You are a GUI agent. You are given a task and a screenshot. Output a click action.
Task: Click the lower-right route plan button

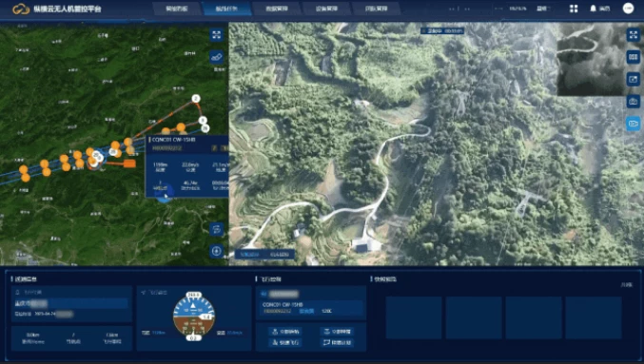(x=337, y=342)
